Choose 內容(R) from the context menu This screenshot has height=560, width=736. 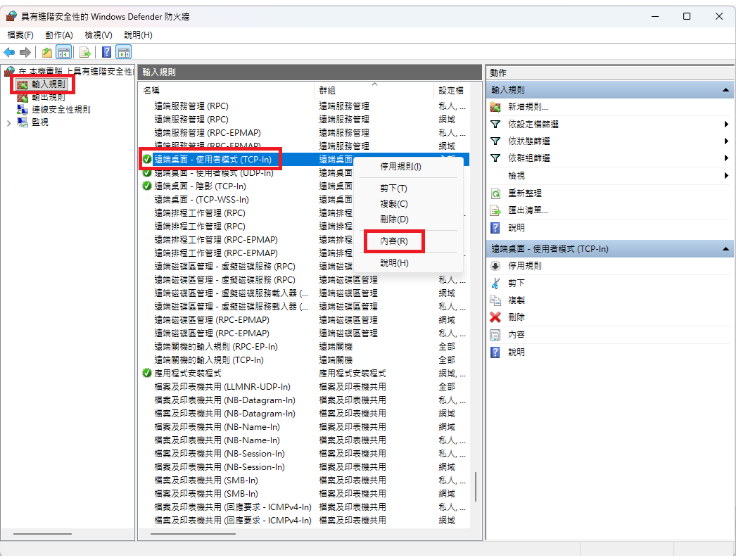coord(393,241)
